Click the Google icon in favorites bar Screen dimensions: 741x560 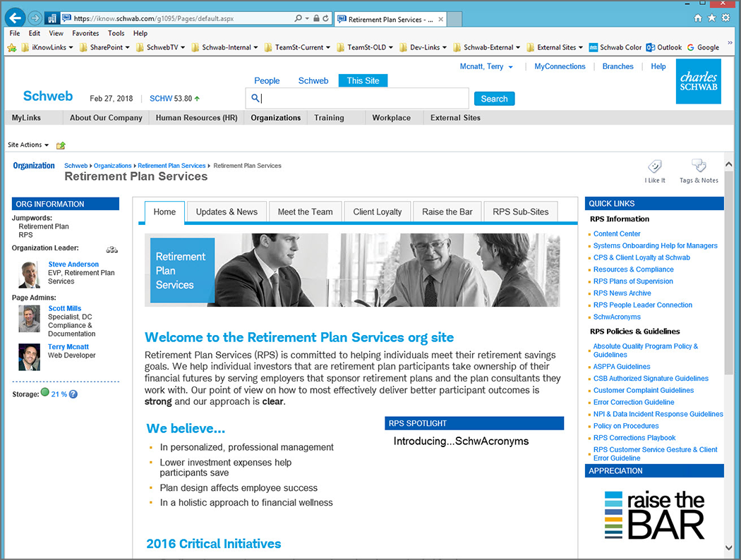click(690, 47)
